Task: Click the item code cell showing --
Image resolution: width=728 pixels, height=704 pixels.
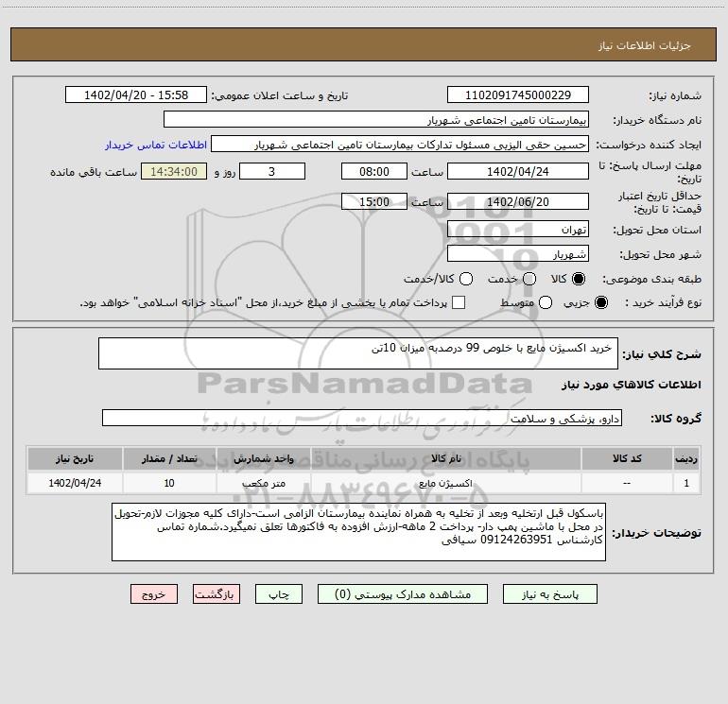Action: pos(627,483)
